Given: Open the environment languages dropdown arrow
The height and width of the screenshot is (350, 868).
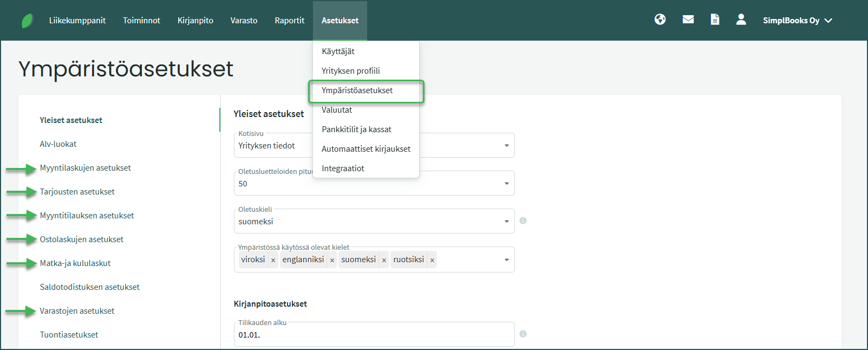Looking at the screenshot, I should [x=506, y=260].
